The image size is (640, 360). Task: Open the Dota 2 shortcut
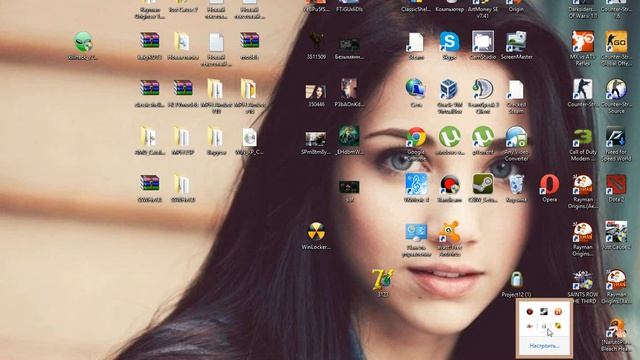click(x=616, y=184)
